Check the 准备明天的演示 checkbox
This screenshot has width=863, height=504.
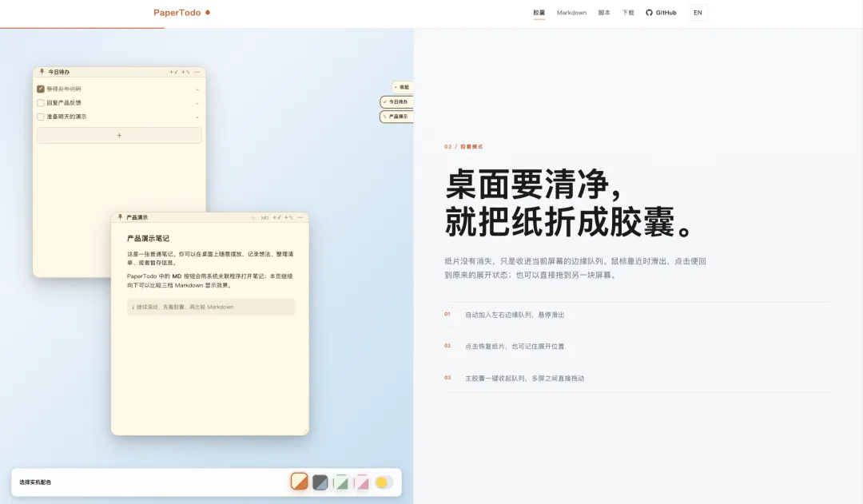(x=41, y=117)
